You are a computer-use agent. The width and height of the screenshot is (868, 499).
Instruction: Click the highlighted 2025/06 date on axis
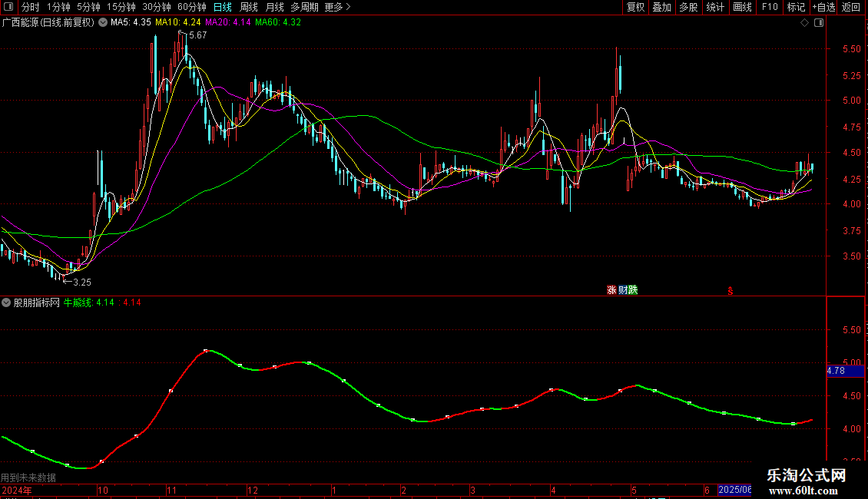click(734, 490)
